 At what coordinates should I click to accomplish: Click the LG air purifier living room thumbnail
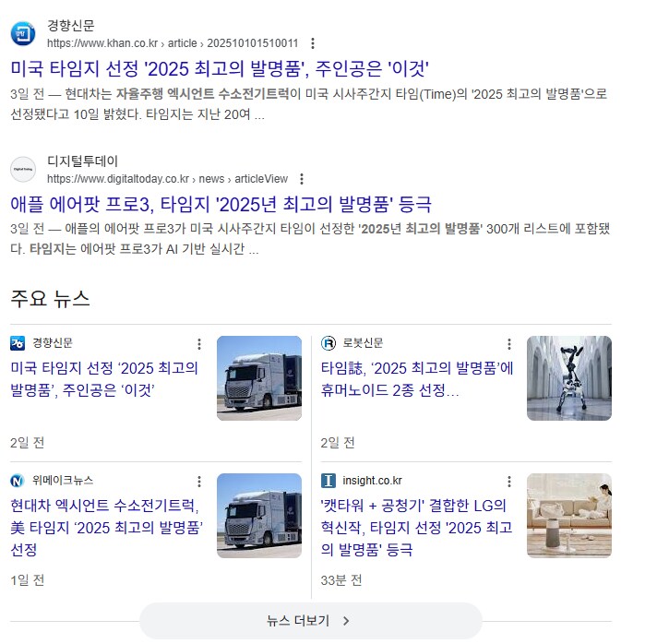point(569,516)
